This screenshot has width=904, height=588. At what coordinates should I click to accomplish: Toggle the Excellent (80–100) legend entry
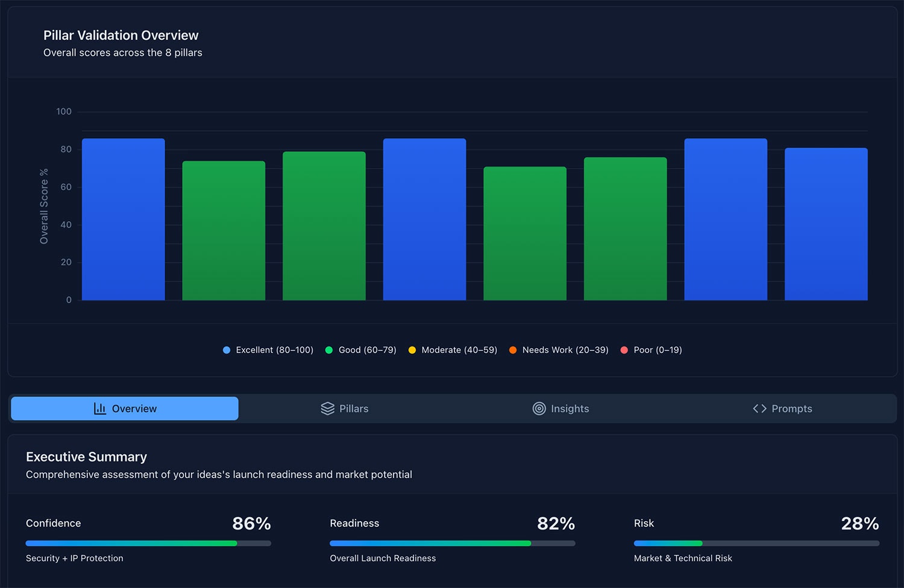coord(268,349)
